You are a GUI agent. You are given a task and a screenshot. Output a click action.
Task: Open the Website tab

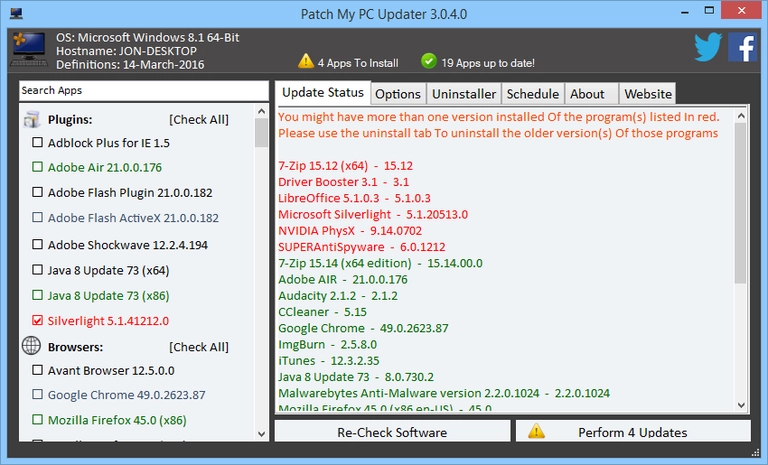[648, 94]
